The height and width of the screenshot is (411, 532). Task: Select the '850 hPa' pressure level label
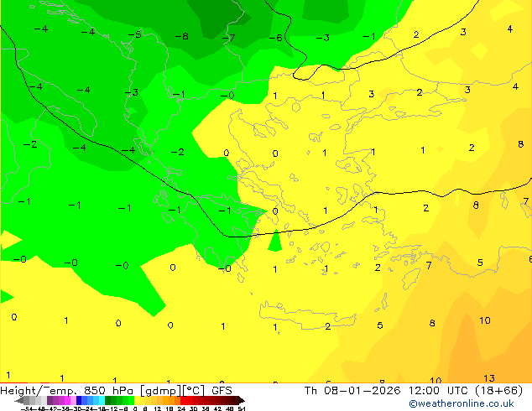110,391
